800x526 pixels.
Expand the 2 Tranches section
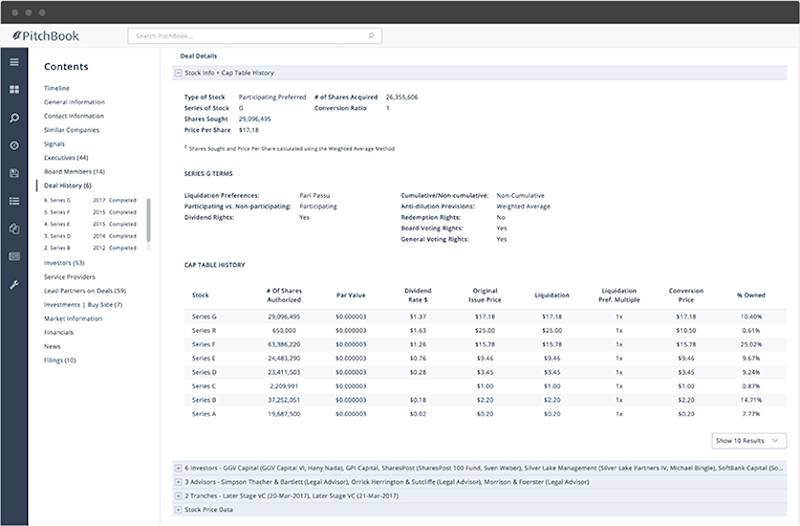178,495
